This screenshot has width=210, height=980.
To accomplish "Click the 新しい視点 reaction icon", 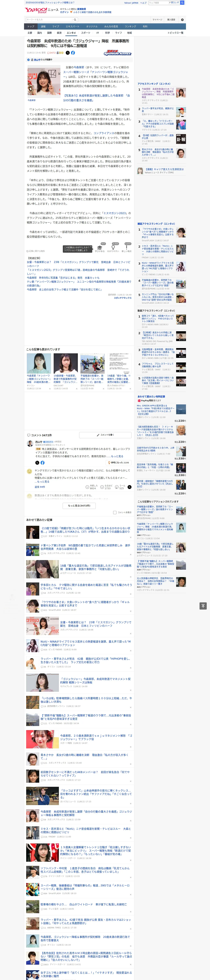I will click(x=127, y=247).
